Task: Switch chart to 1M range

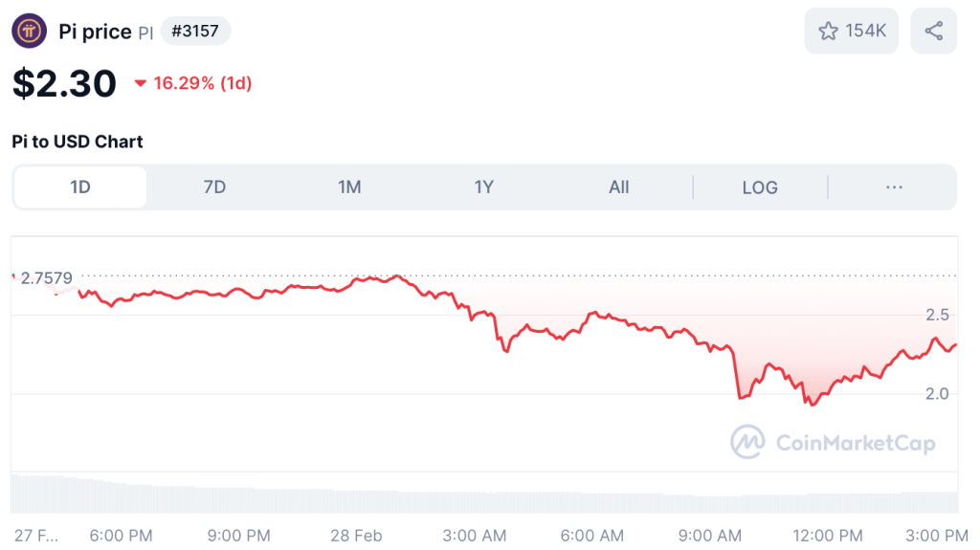Action: [x=349, y=187]
